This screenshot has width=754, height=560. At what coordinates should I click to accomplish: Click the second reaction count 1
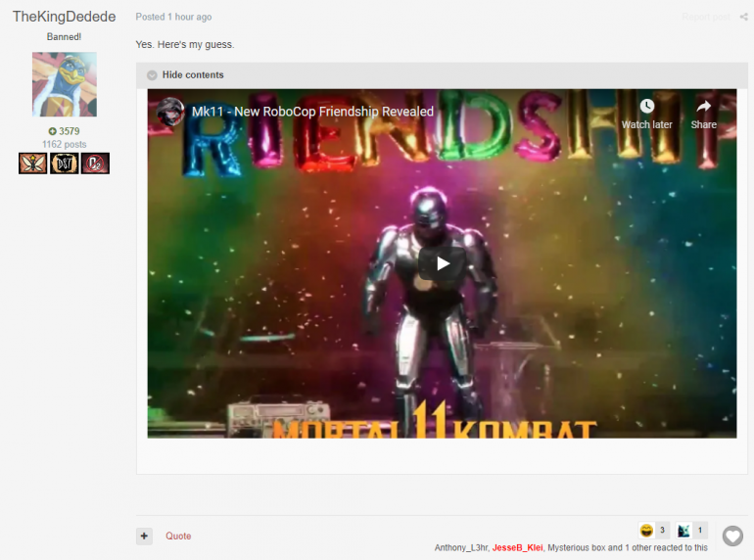[700, 531]
